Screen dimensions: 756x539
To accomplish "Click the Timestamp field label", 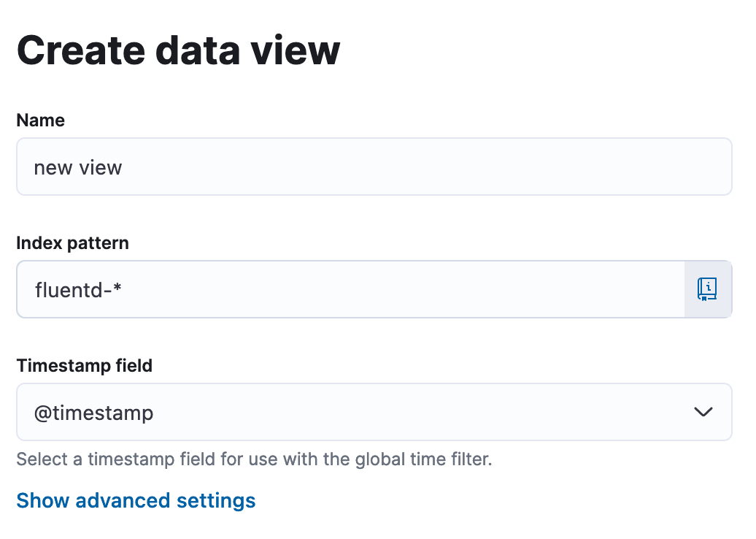I will pos(84,365).
